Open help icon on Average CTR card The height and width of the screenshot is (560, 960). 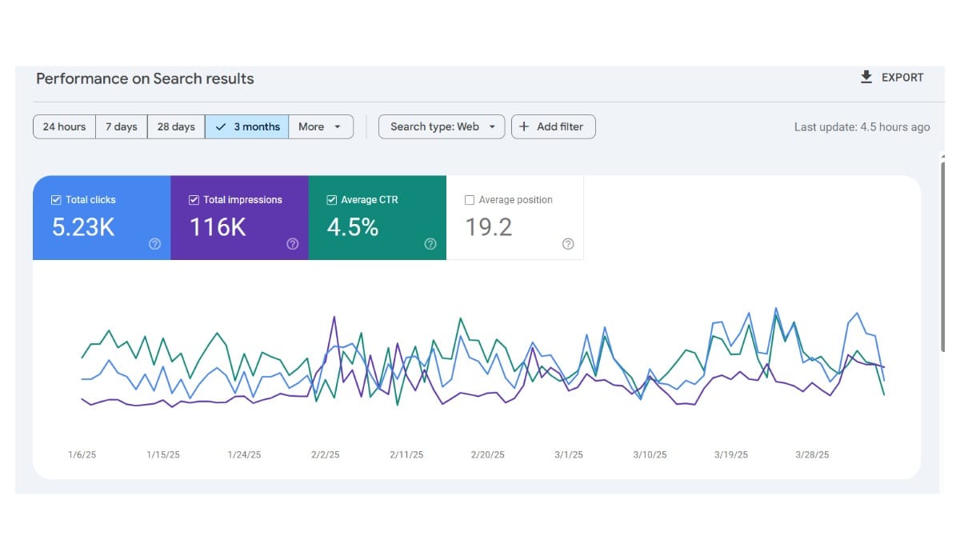tap(430, 244)
